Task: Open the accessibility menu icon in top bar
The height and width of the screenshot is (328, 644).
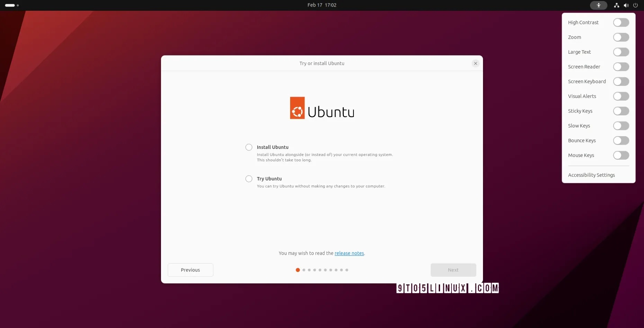Action: [598, 5]
